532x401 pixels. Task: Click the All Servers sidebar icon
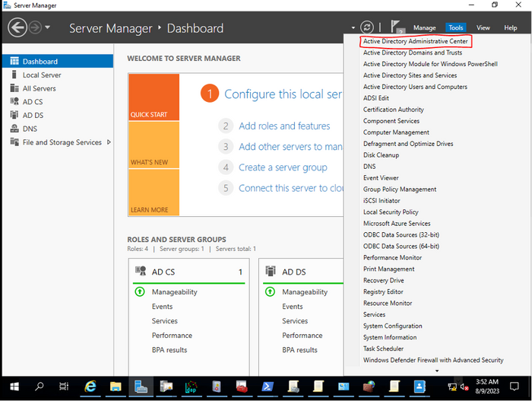point(14,88)
